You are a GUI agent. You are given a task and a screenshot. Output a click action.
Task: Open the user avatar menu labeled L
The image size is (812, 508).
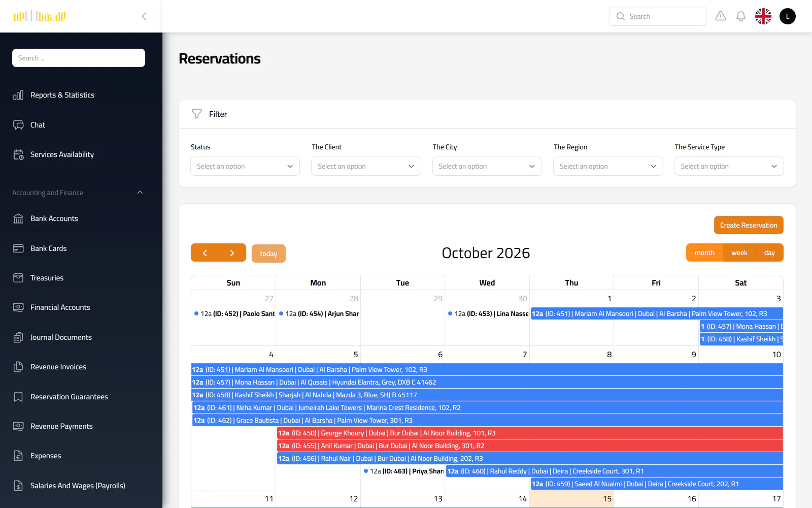point(788,16)
